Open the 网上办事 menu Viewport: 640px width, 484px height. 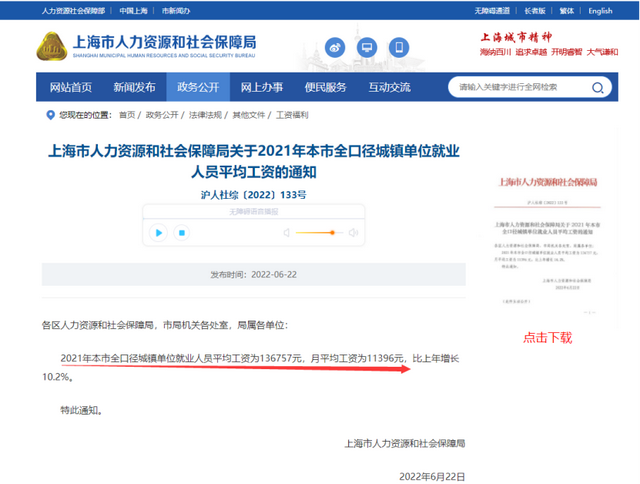coord(262,87)
